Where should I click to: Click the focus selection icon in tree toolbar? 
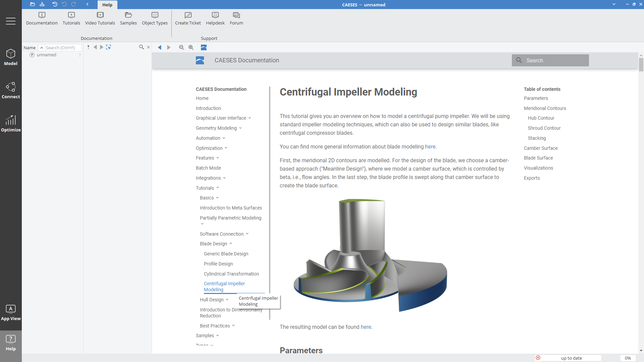pos(108,47)
